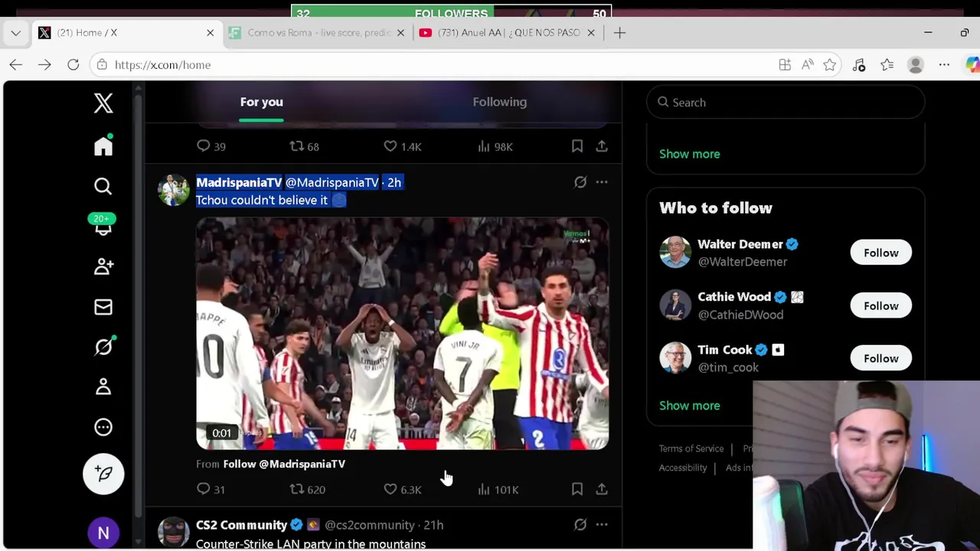Open Notifications bell with 20+ badge
This screenshot has width=980, height=551.
103,227
